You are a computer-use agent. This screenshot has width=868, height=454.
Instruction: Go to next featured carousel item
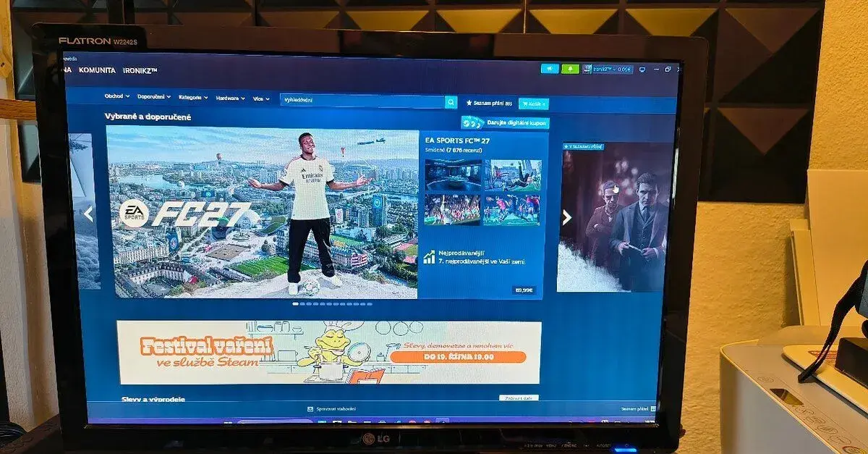click(567, 217)
